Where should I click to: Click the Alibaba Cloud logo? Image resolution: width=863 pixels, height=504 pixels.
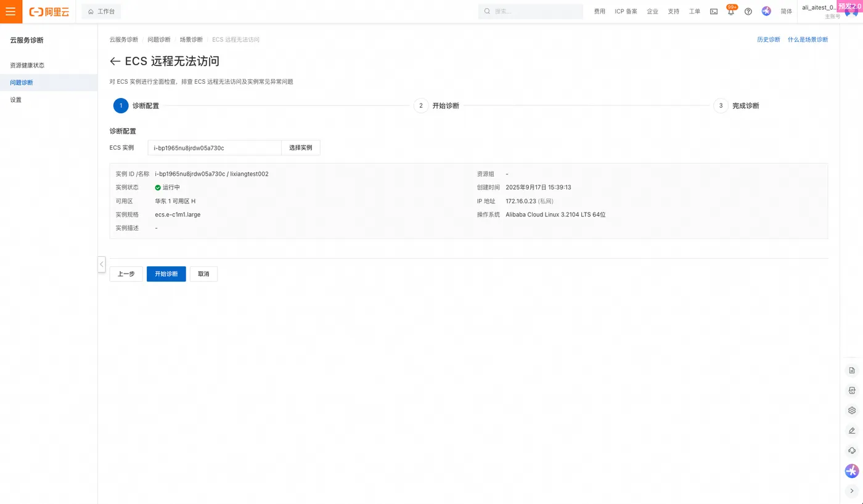click(x=49, y=12)
